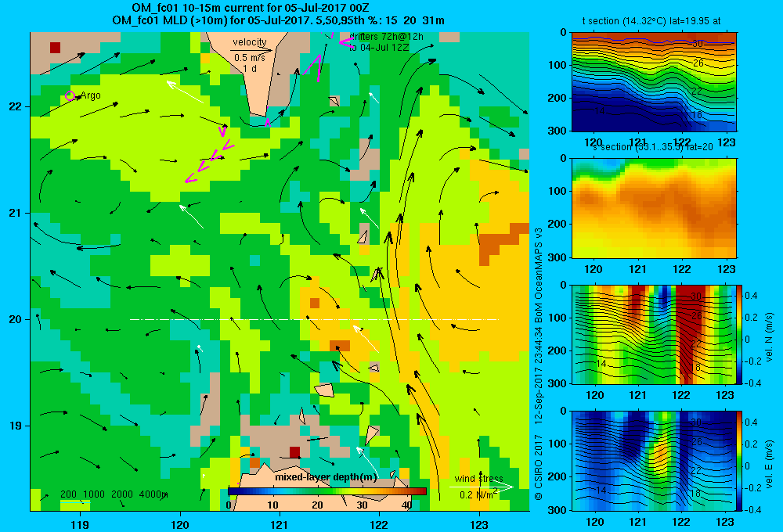Click the magenta drifter arrow beside 'drifters 72h@12h'

pyautogui.click(x=346, y=42)
